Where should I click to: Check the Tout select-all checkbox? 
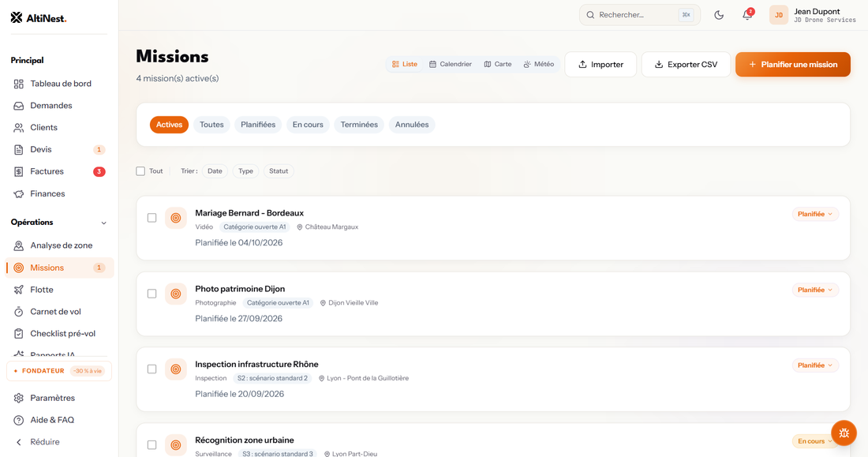pos(140,171)
